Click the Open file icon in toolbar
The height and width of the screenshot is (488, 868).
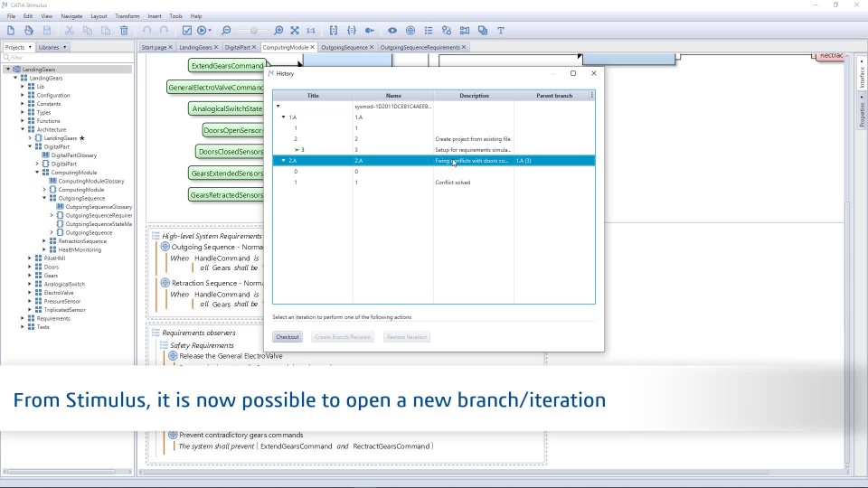[29, 31]
